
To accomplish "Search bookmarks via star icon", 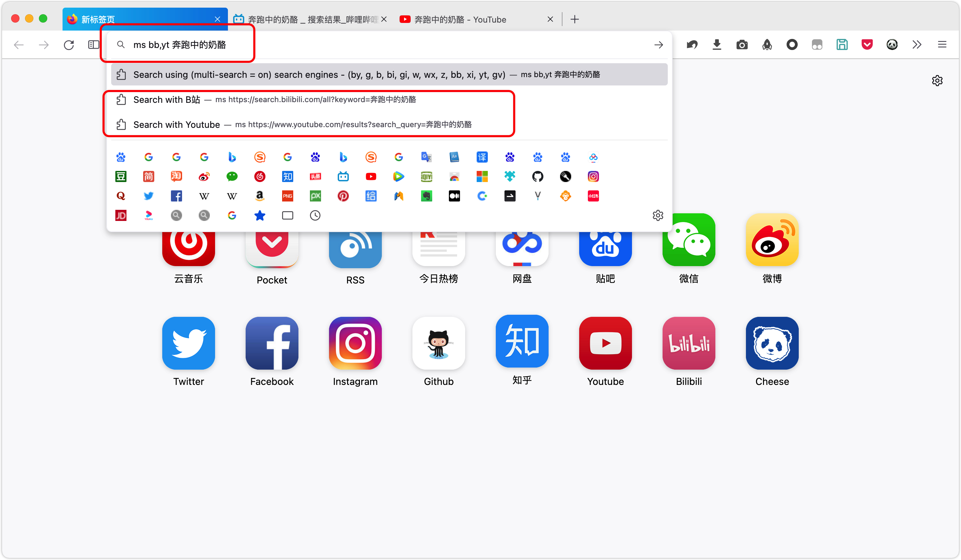I will (260, 215).
